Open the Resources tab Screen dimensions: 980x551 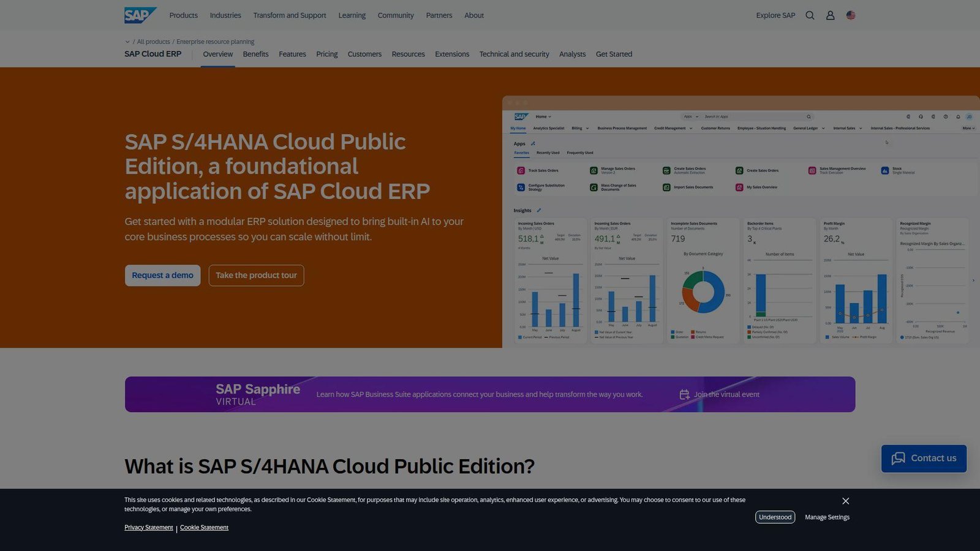(x=409, y=54)
